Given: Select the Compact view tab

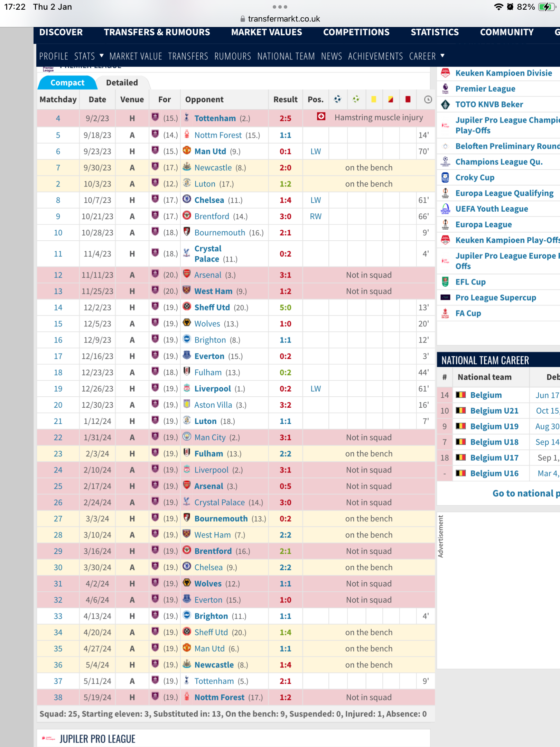Looking at the screenshot, I should [x=67, y=83].
